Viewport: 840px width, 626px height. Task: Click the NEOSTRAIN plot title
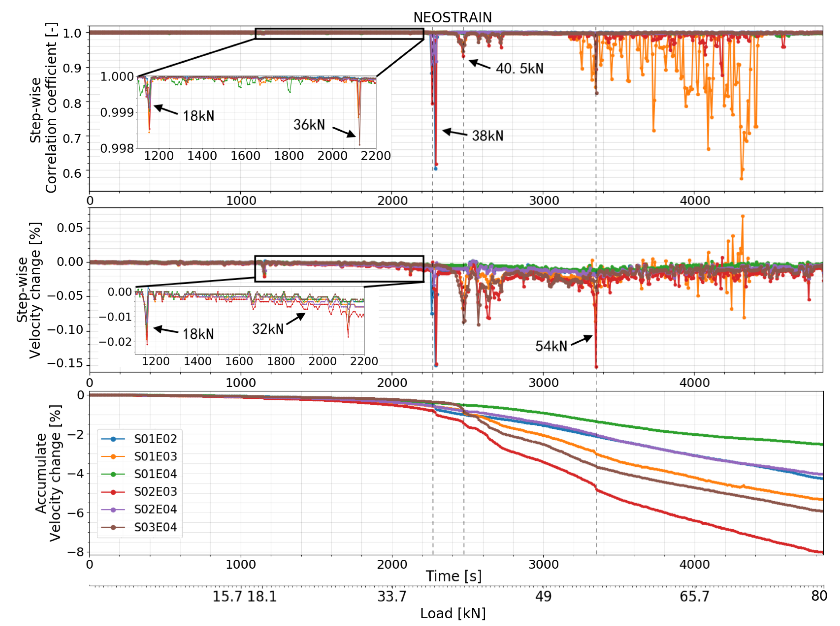coord(452,17)
